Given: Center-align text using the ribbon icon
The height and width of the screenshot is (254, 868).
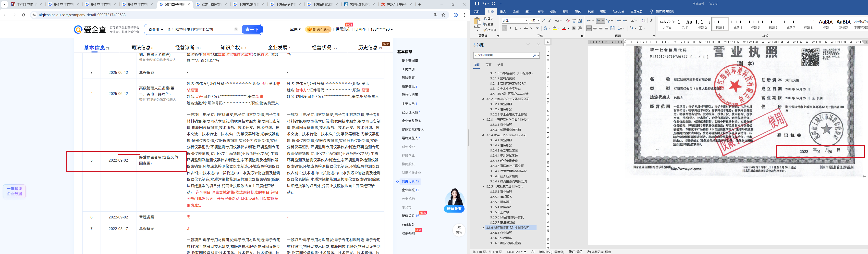Looking at the screenshot, I should click(595, 28).
